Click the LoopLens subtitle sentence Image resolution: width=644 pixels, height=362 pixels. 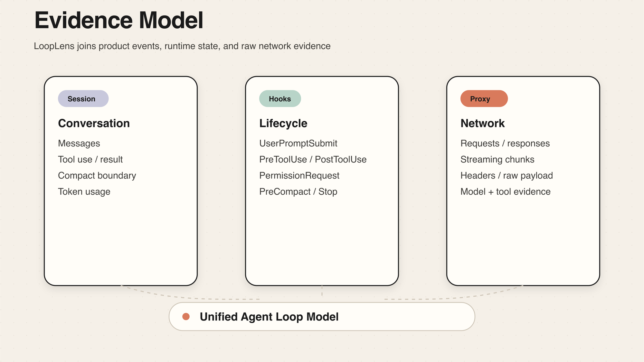click(182, 46)
